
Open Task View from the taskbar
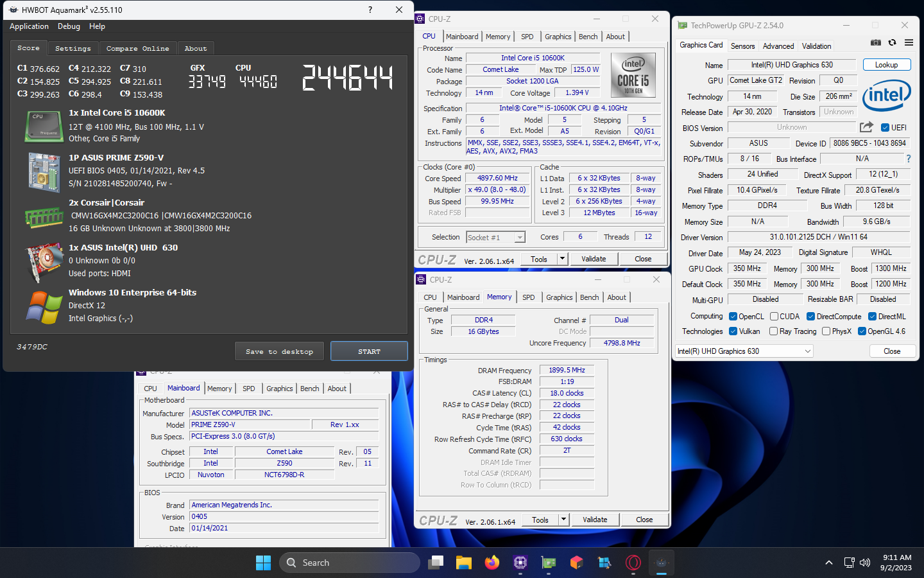click(x=436, y=563)
